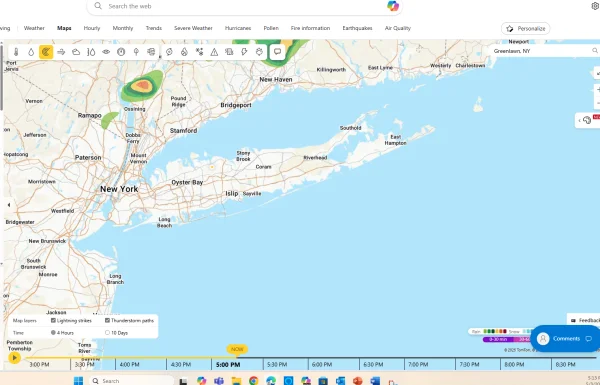600x385 pixels.
Task: Select the severe weather warning triangle layer
Action: pyautogui.click(x=214, y=52)
